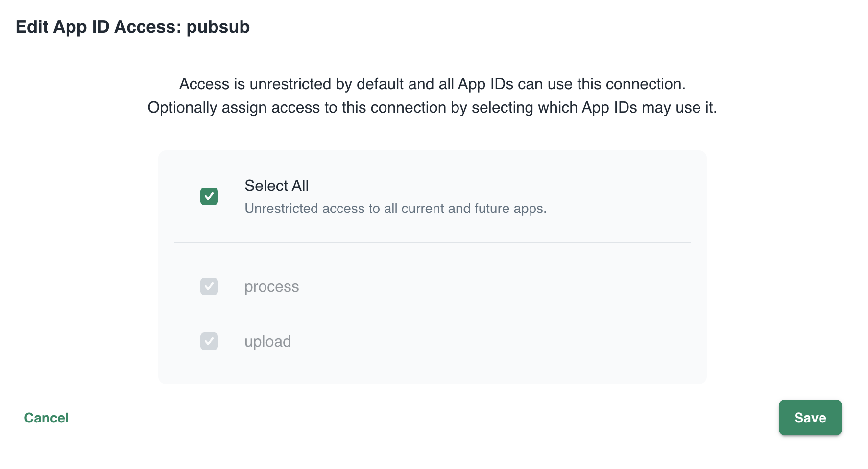Click the "upload" app name label
Image resolution: width=868 pixels, height=469 pixels.
point(267,341)
